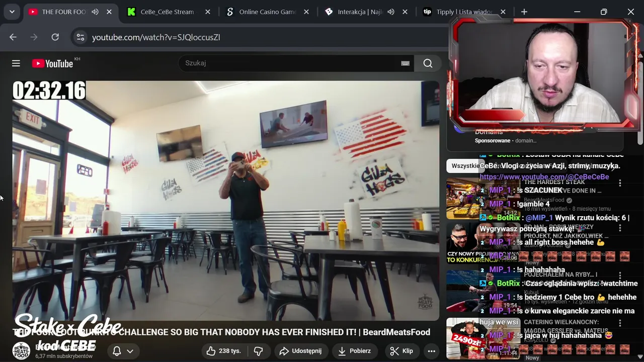
Task: Close the browser window
Action: point(631,12)
